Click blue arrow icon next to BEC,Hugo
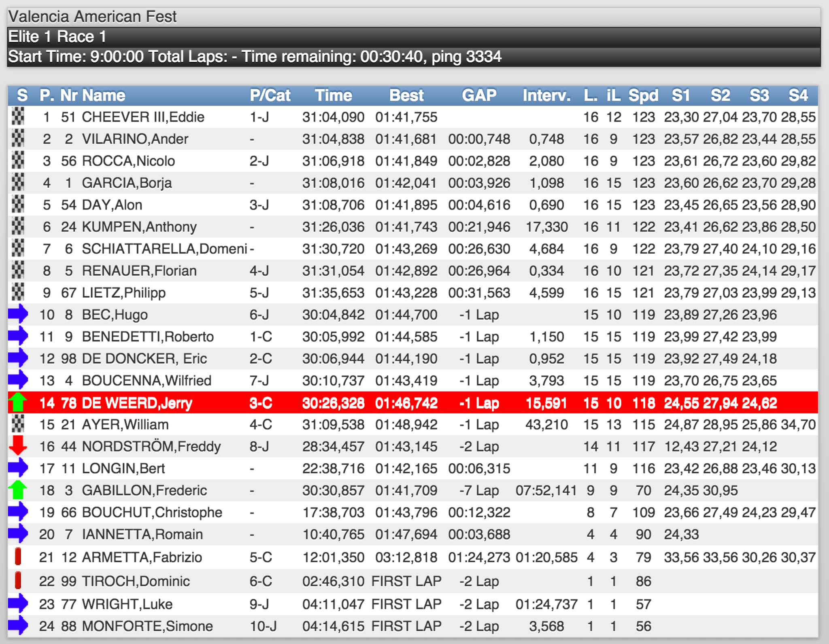The height and width of the screenshot is (644, 829). pos(18,314)
